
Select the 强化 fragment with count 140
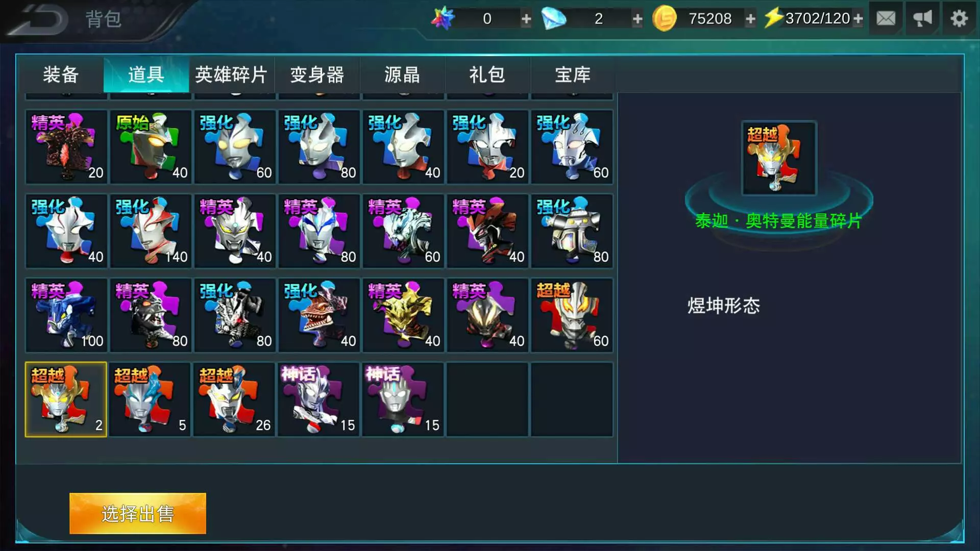(151, 231)
